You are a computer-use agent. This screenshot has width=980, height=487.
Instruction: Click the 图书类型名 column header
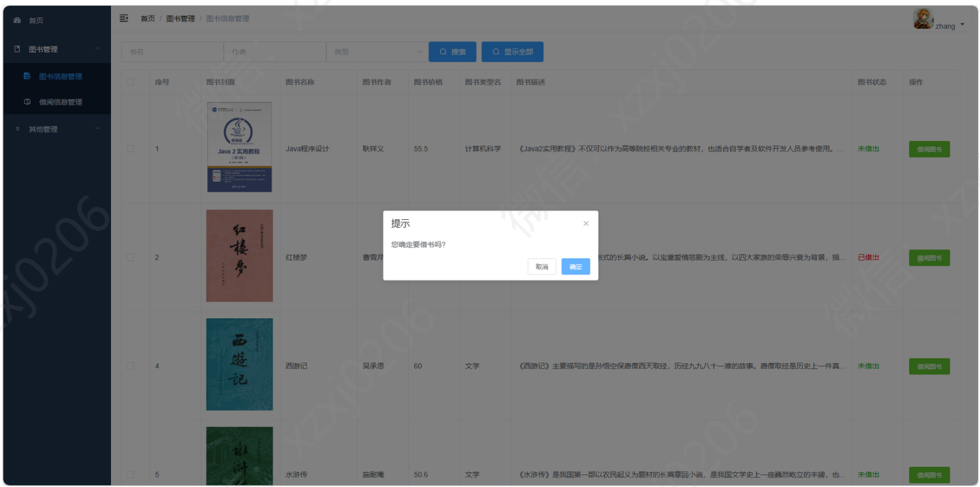click(x=483, y=82)
